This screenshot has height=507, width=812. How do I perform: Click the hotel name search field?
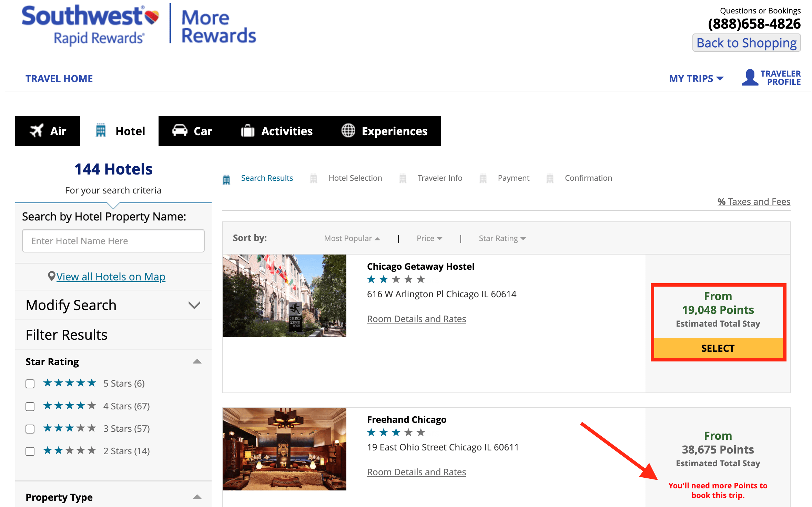113,241
